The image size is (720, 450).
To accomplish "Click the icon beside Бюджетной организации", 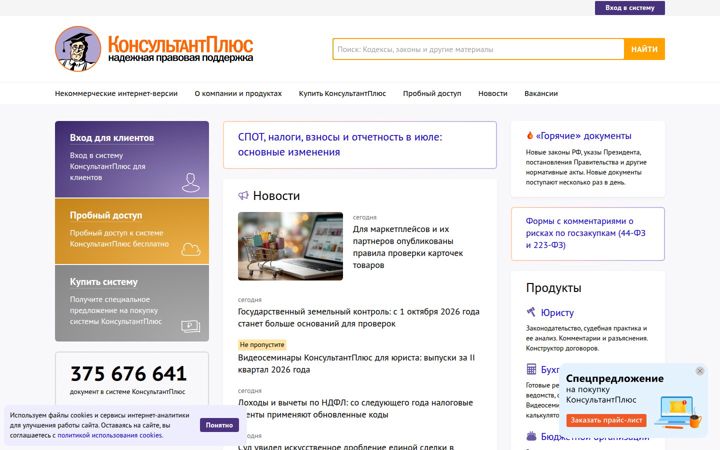I will [531, 436].
